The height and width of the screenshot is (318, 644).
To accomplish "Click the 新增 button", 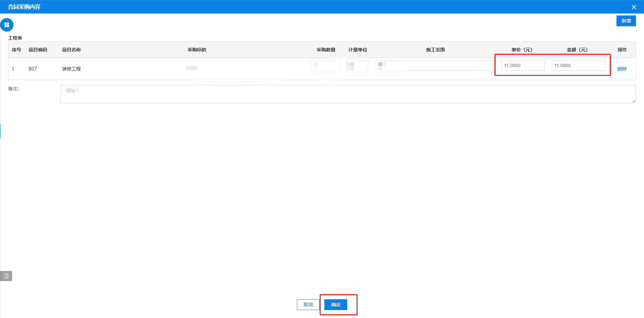I will (626, 21).
